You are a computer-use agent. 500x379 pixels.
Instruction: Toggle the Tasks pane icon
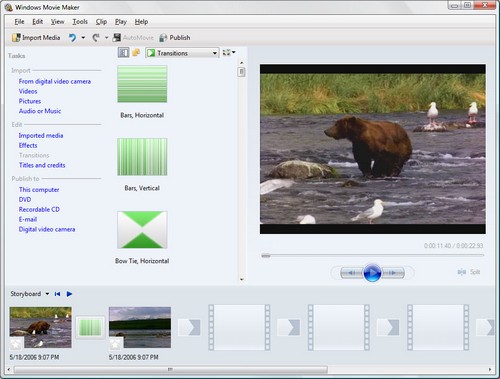pyautogui.click(x=123, y=53)
